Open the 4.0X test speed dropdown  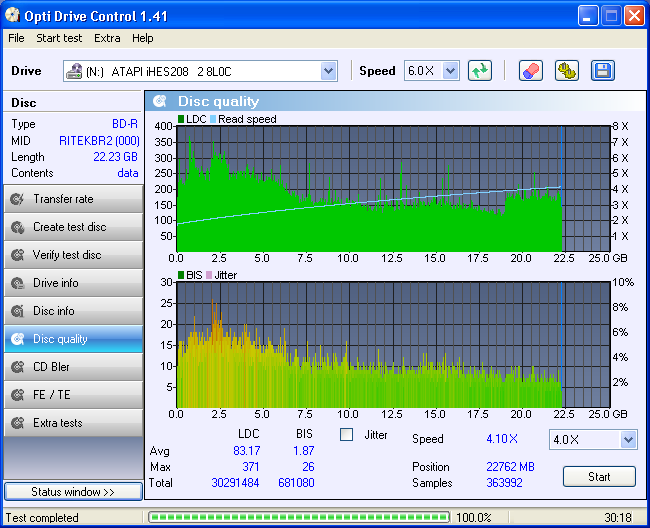pyautogui.click(x=628, y=439)
